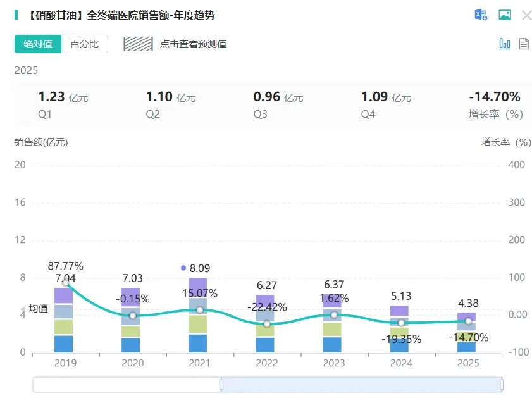The image size is (532, 403).
Task: Click the 2025 growth rate point
Action: [x=468, y=321]
